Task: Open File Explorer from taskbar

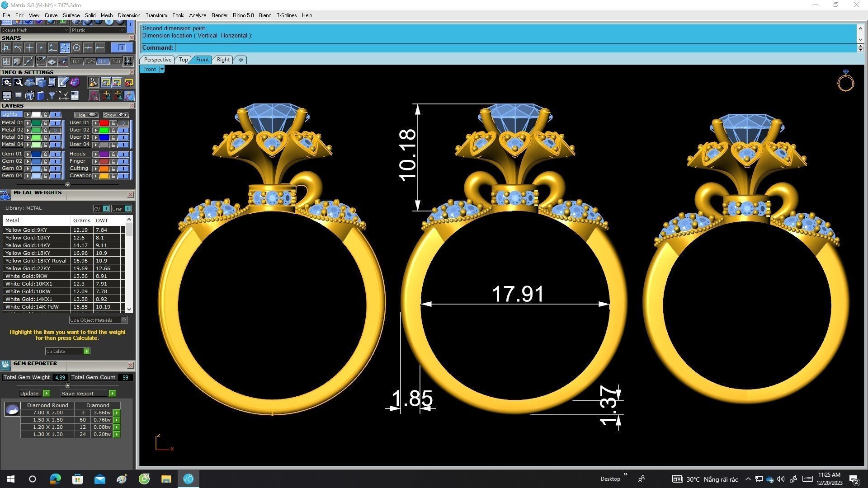Action: click(166, 479)
